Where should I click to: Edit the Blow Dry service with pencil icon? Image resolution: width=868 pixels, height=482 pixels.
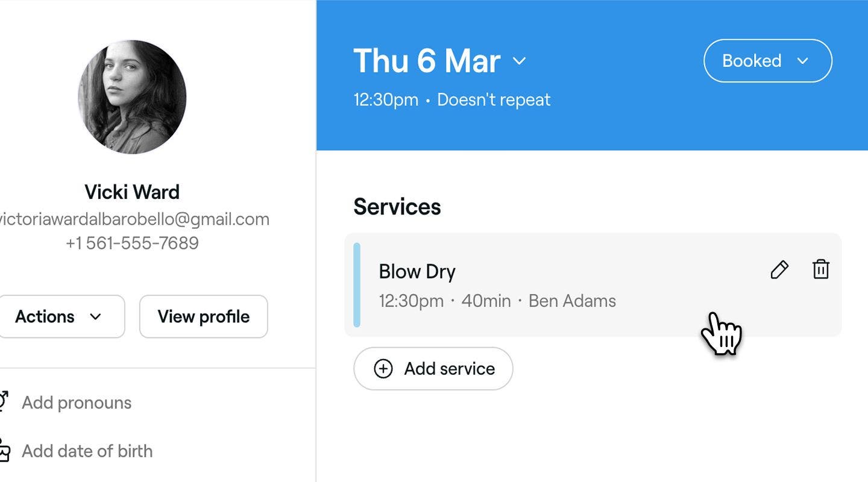click(x=779, y=269)
